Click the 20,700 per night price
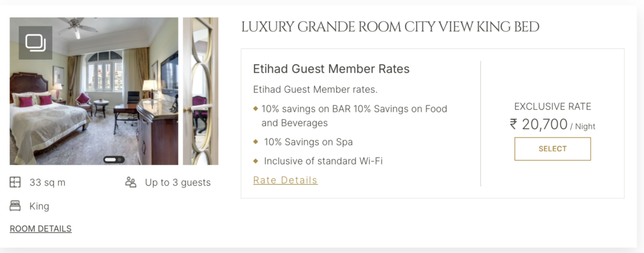Image resolution: width=644 pixels, height=253 pixels. 545,124
